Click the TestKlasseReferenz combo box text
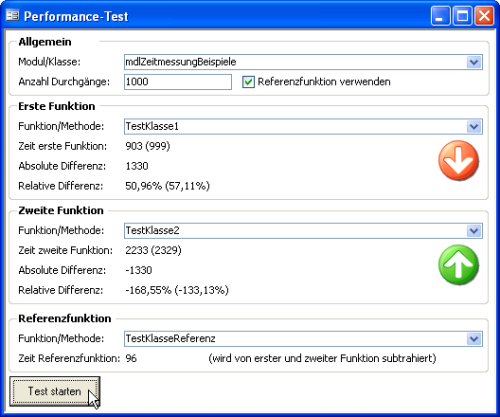Image resolution: width=500 pixels, height=417 pixels. [x=170, y=339]
